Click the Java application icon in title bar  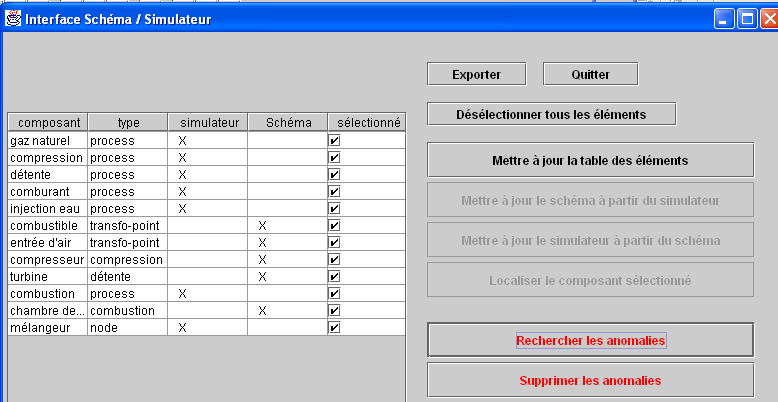point(13,19)
